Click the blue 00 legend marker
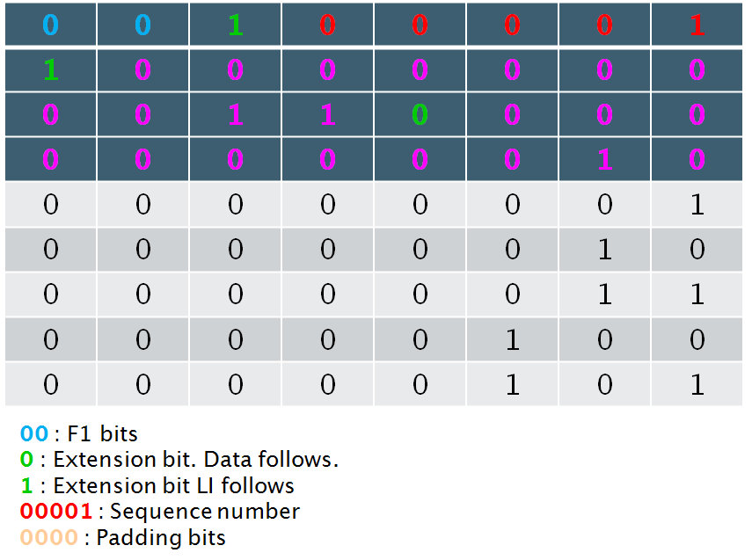752x560 pixels. tap(36, 433)
